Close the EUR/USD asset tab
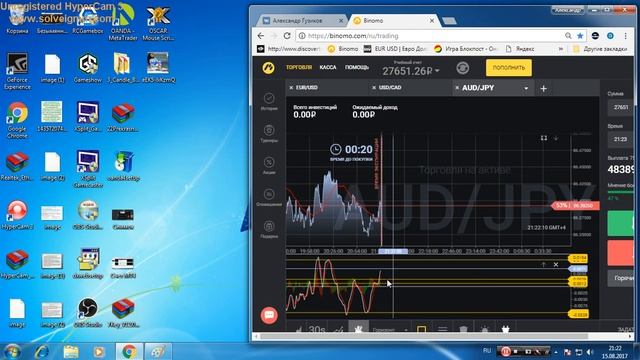Screen dimensions: 640x360 (x=291, y=88)
